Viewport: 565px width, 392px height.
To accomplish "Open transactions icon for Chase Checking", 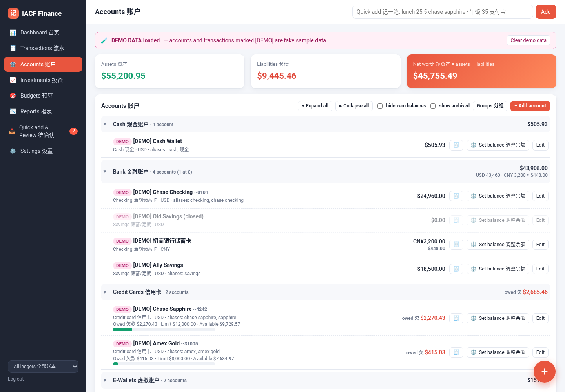I will click(456, 196).
